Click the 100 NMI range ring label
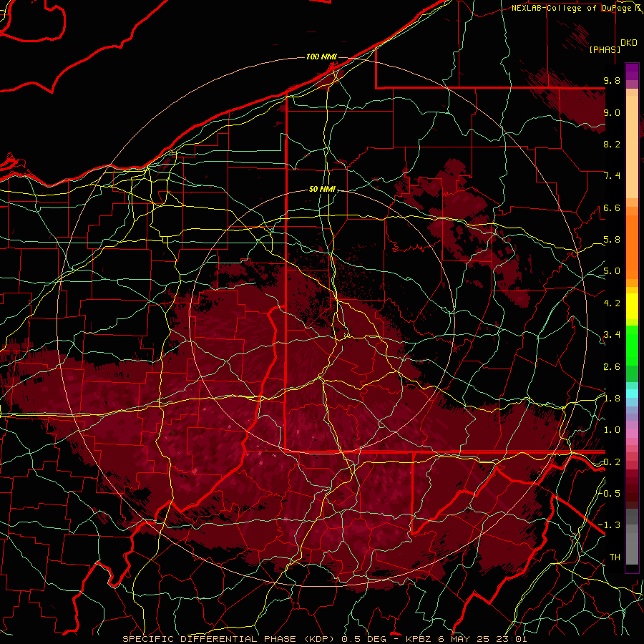644x644 pixels. [321, 57]
